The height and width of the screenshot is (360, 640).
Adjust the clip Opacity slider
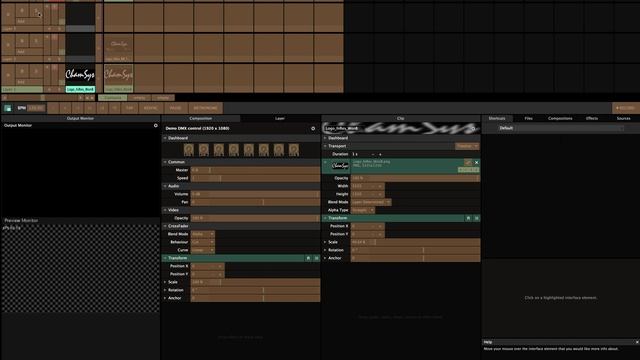click(416, 178)
